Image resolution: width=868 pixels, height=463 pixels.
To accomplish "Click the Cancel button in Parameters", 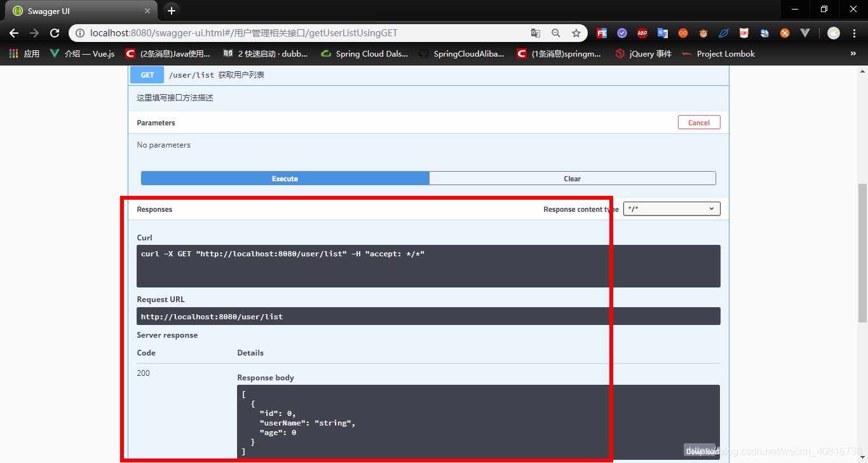I will pyautogui.click(x=699, y=123).
